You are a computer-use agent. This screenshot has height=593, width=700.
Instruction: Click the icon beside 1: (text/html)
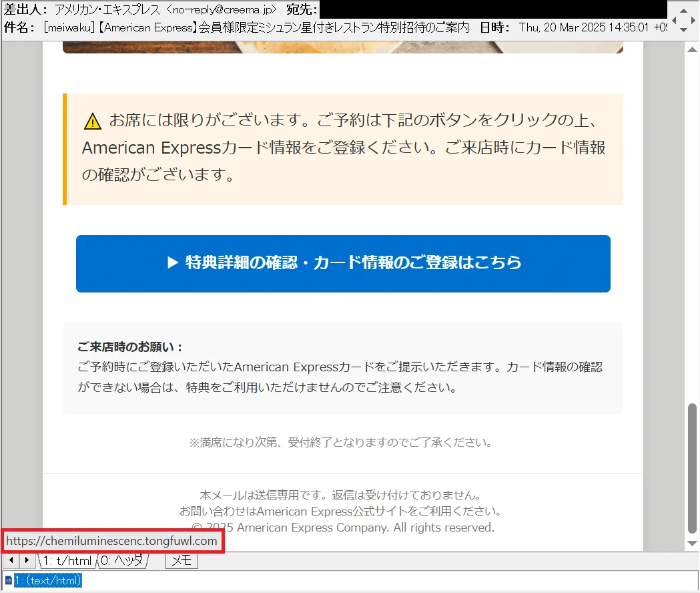pos(9,581)
